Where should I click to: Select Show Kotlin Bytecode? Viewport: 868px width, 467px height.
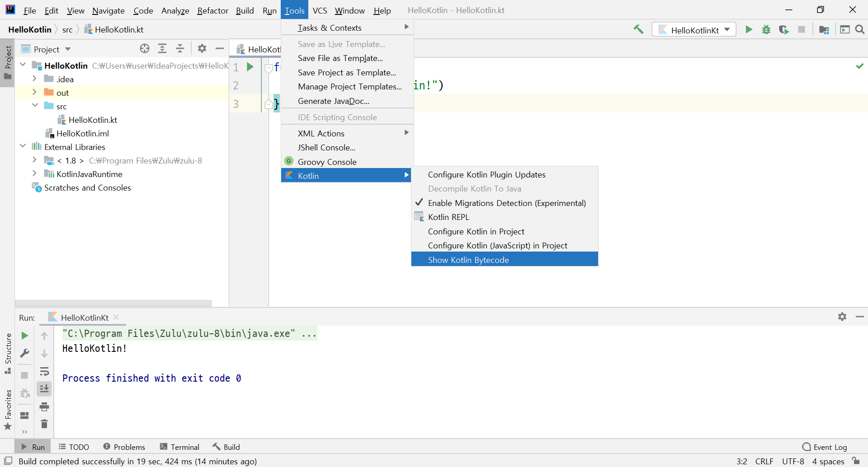505,260
